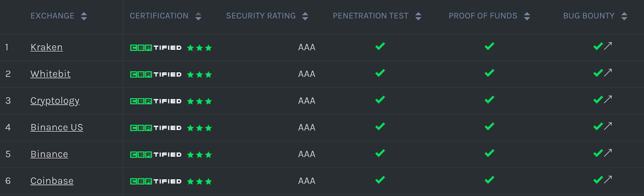
Task: Go to Binance US exchange page
Action: 57,127
